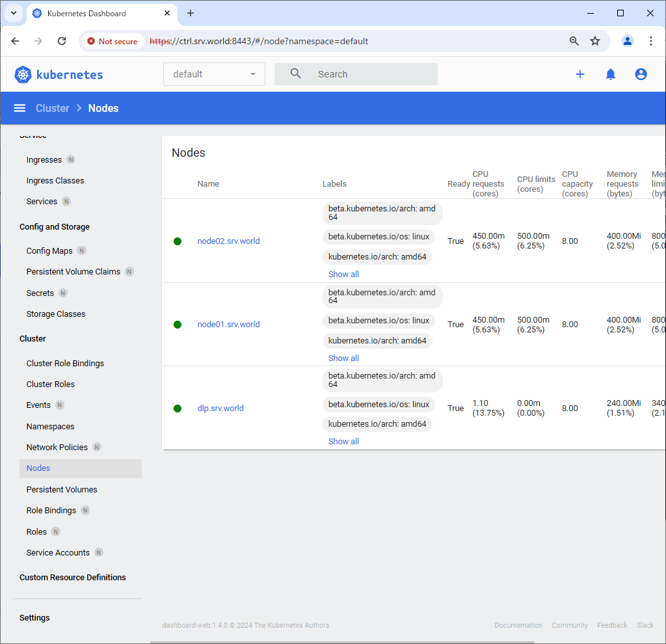Close the Kubernetes Dashboard tab
The width and height of the screenshot is (666, 644).
click(167, 13)
